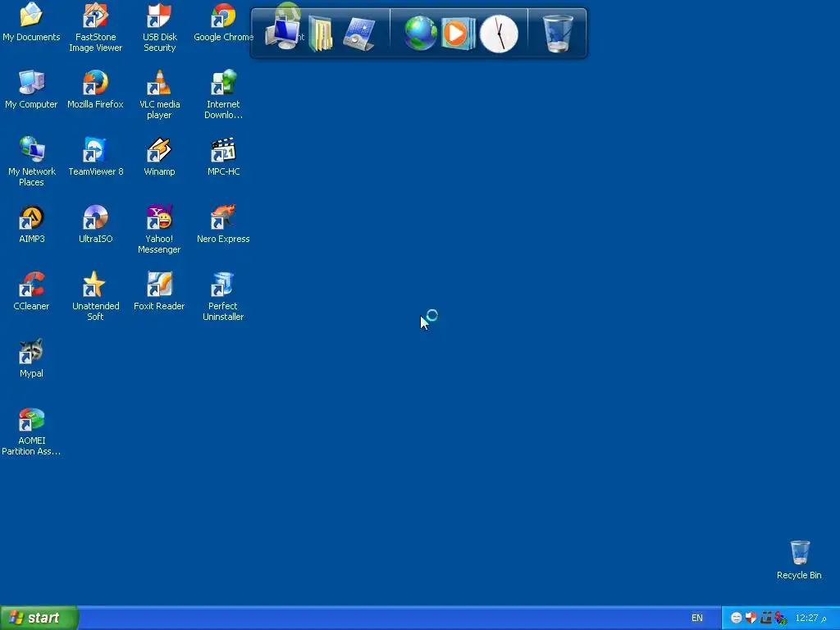Click the EN language indicator
The width and height of the screenshot is (840, 630).
coord(697,618)
